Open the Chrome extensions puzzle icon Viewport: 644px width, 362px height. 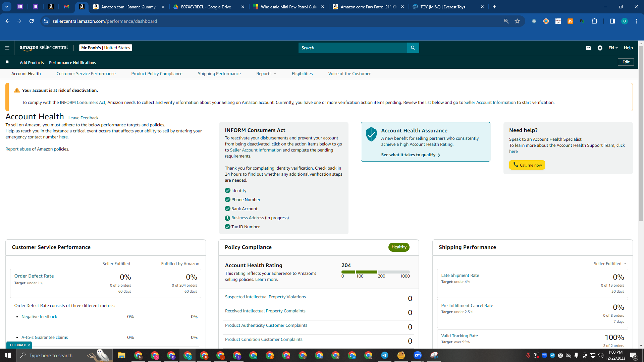point(594,21)
